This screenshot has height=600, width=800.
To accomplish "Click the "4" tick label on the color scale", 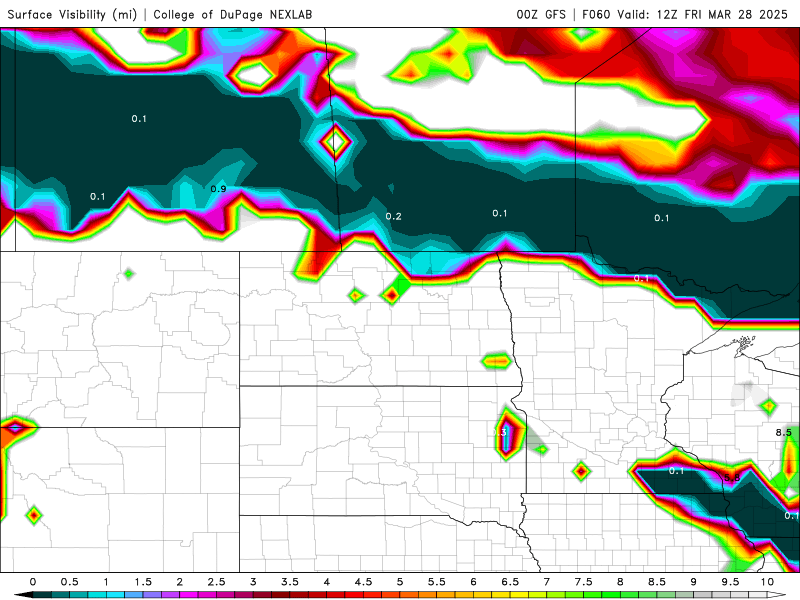I will coord(327,582).
